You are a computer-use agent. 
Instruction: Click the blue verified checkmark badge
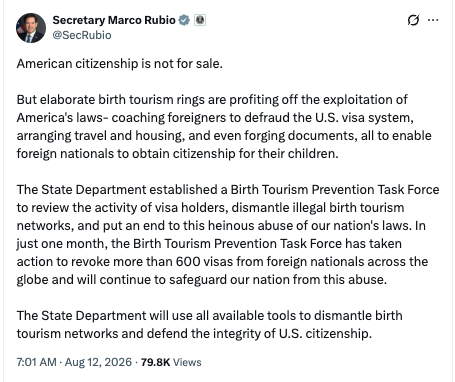click(184, 20)
